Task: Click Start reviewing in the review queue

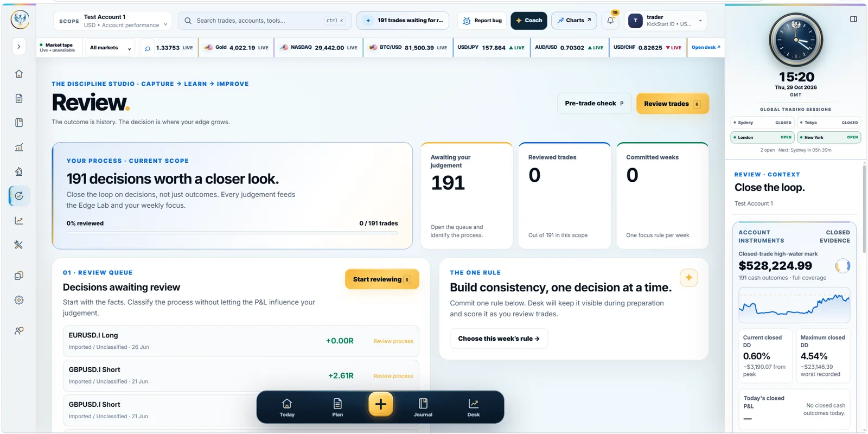Action: point(382,279)
